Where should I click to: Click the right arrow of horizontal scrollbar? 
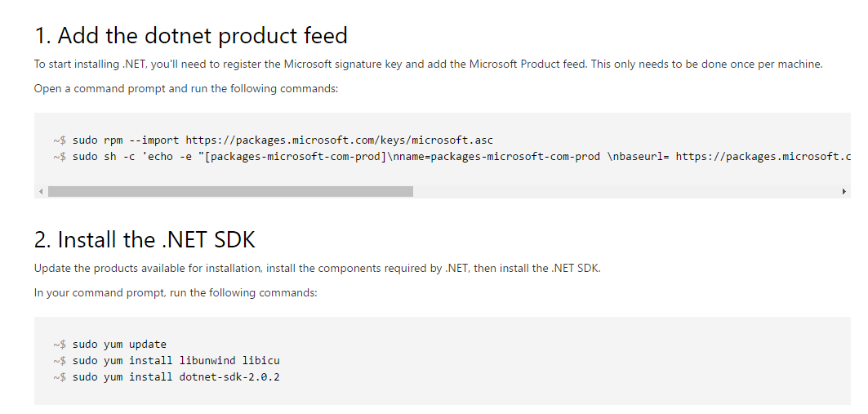tap(844, 191)
